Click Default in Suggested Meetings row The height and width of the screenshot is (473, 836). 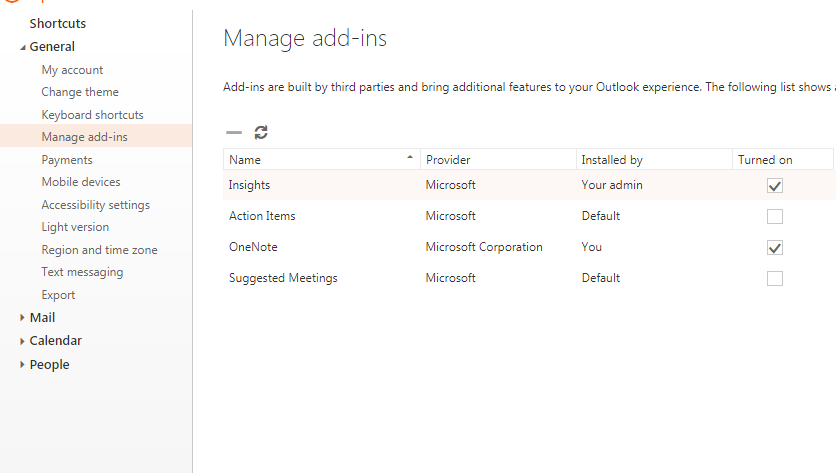pyautogui.click(x=601, y=278)
